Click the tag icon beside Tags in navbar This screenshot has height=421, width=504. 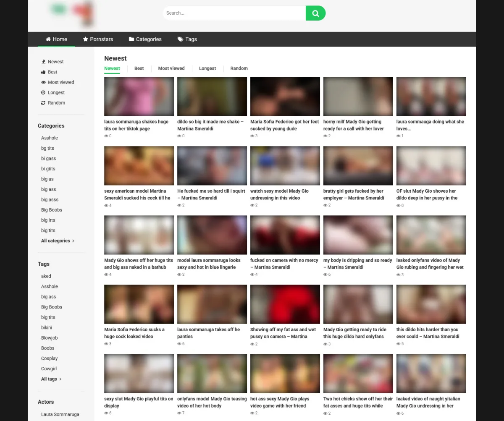180,39
